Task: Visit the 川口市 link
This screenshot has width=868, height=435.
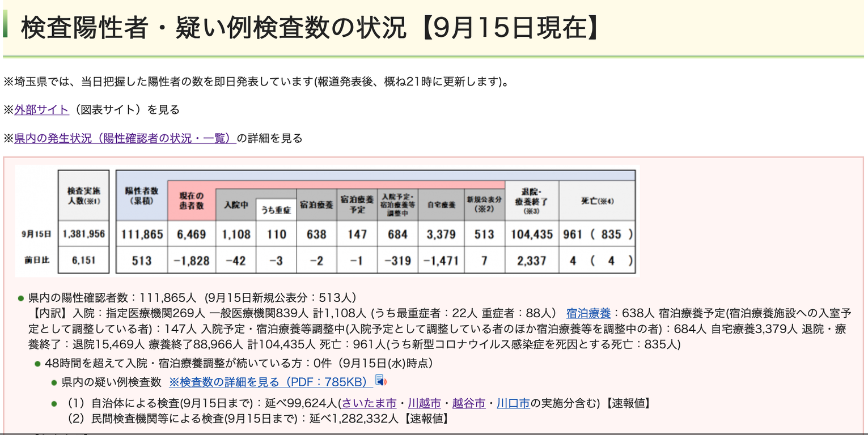Action: pos(513,403)
